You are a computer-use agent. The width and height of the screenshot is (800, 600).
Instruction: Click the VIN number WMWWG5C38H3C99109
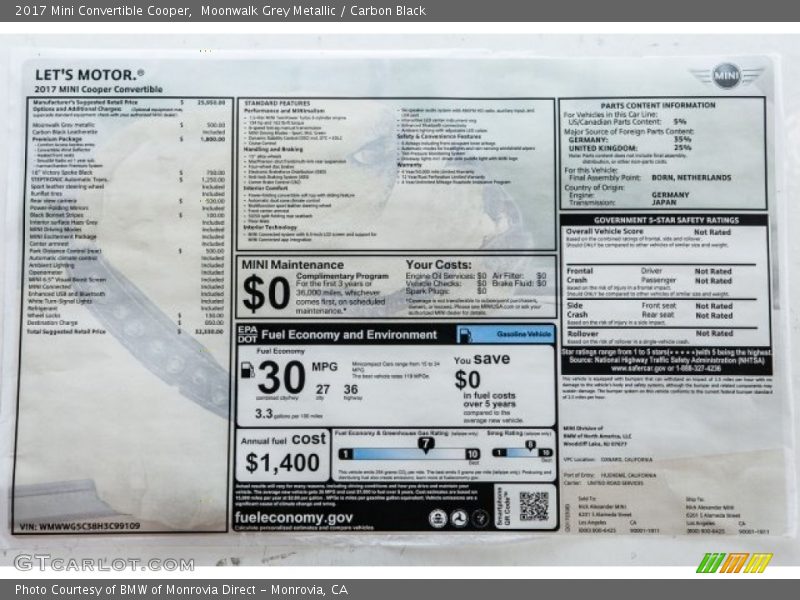click(x=80, y=526)
